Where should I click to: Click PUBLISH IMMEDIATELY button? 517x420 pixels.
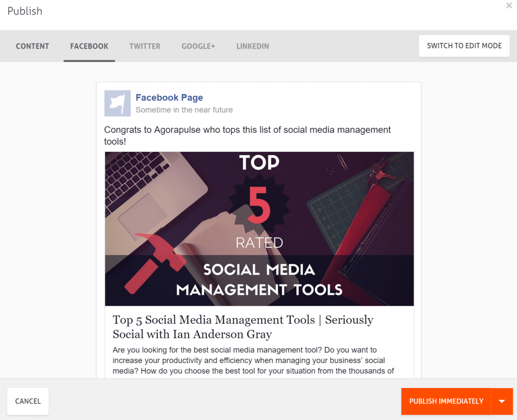[446, 401]
